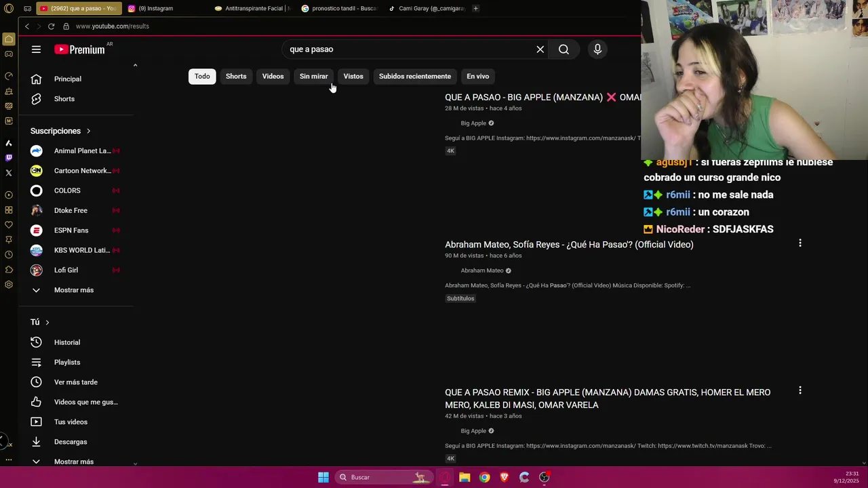
Task: Select the Videos filter chip
Action: (x=273, y=77)
